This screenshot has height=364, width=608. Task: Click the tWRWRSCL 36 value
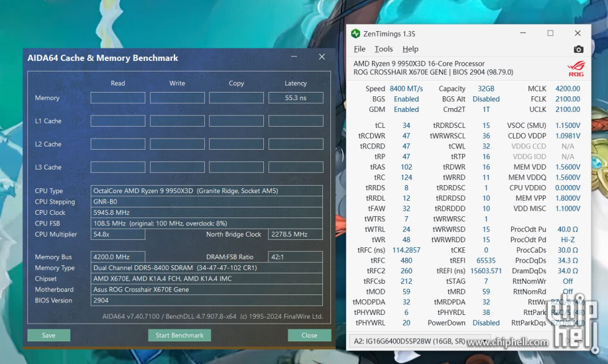pyautogui.click(x=486, y=136)
